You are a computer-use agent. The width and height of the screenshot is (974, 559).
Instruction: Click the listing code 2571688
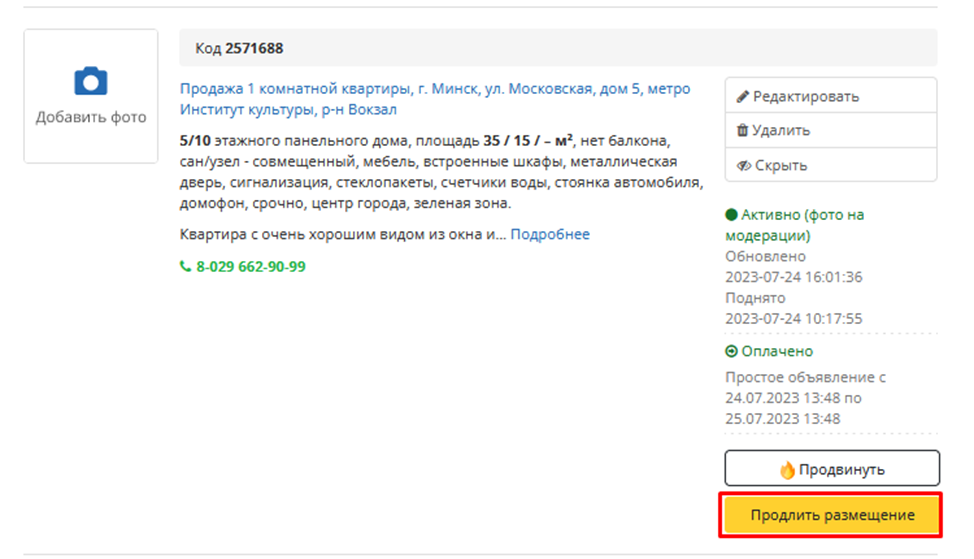(x=254, y=48)
